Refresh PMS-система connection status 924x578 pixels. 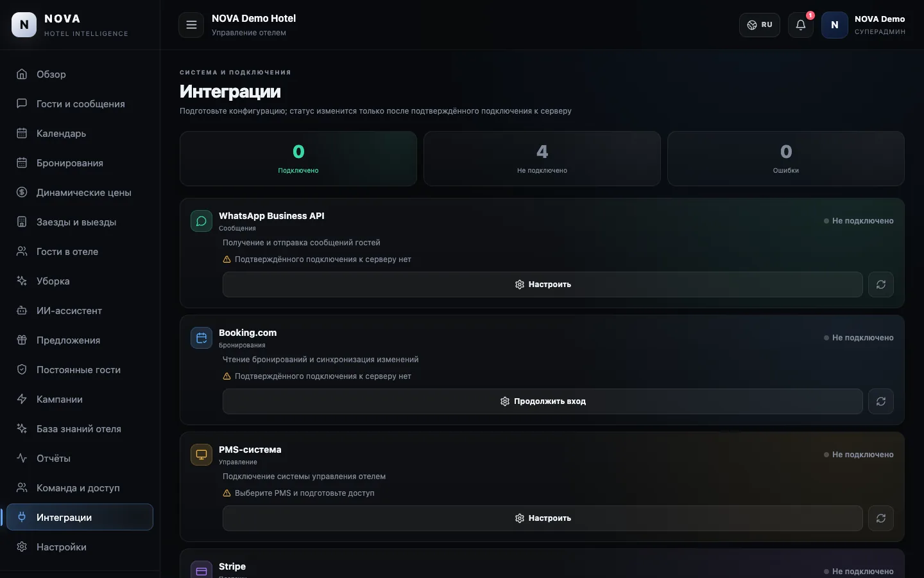tap(881, 518)
